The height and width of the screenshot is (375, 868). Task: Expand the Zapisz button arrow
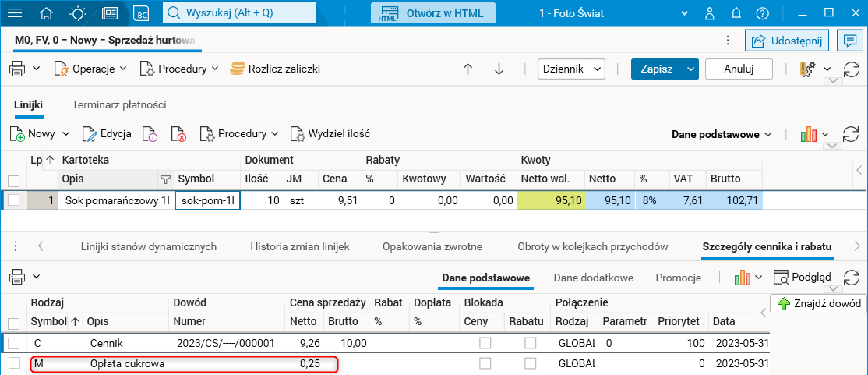(x=690, y=69)
